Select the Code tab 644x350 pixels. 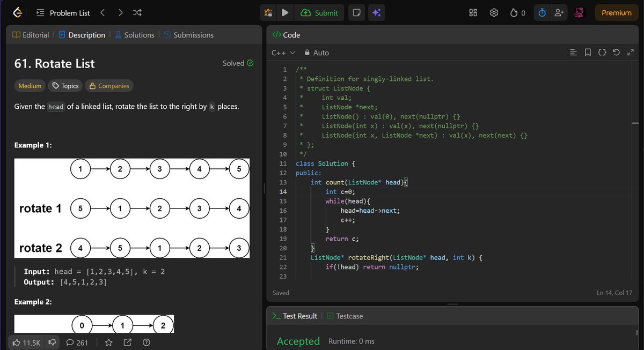[x=286, y=35]
